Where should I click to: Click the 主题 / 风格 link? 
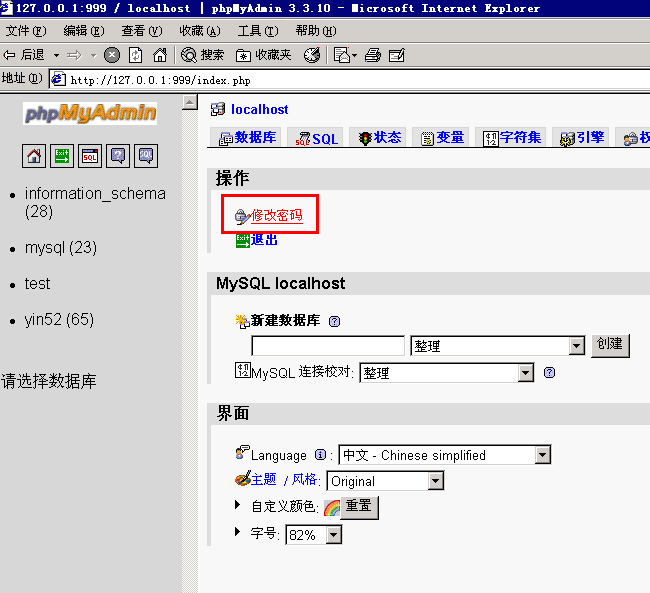point(284,480)
